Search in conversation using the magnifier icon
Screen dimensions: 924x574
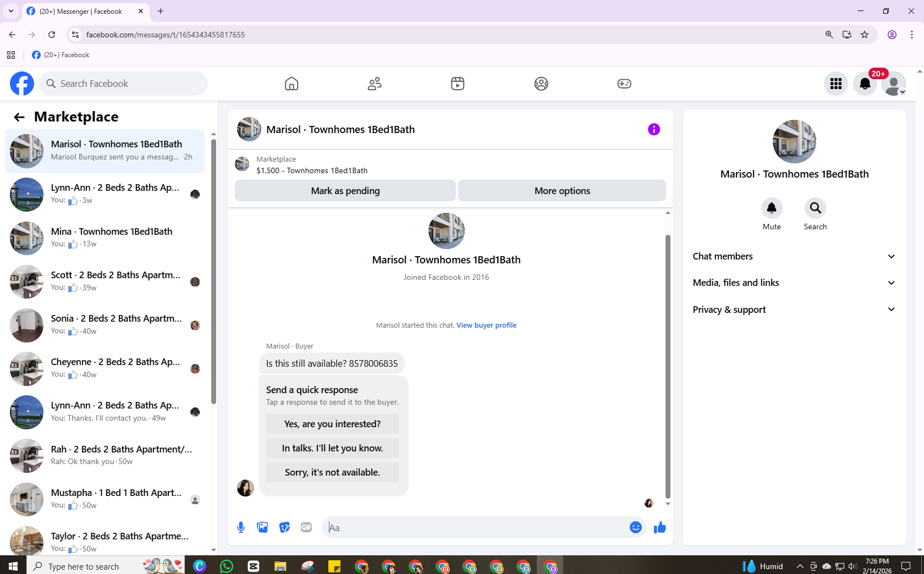(815, 208)
